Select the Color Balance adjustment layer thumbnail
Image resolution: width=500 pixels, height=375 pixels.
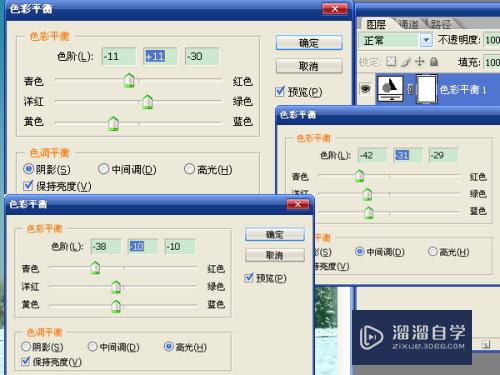coord(390,89)
